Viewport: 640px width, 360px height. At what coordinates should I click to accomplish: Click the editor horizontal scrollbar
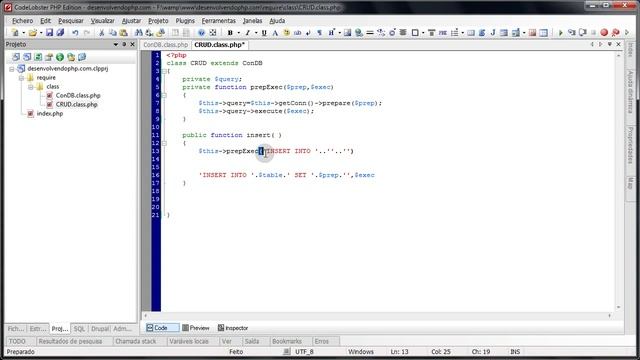coord(378,316)
